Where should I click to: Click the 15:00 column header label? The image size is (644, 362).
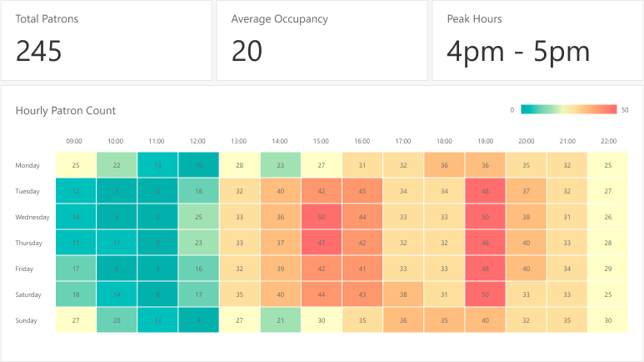pos(322,141)
